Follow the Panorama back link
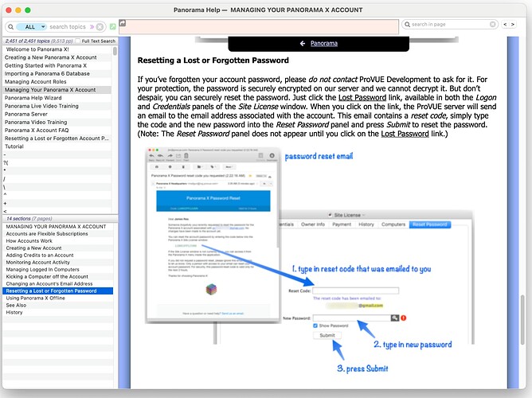 (323, 44)
